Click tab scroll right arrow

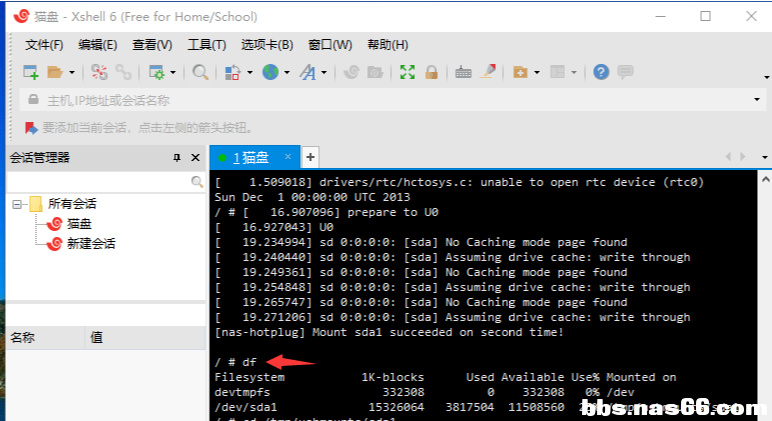coord(742,157)
